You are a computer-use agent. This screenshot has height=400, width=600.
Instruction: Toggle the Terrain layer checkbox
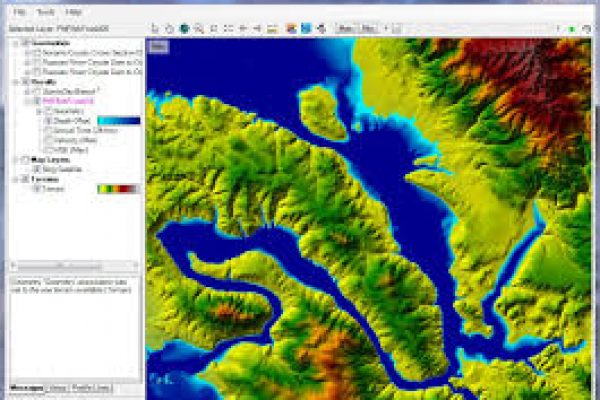pyautogui.click(x=37, y=187)
